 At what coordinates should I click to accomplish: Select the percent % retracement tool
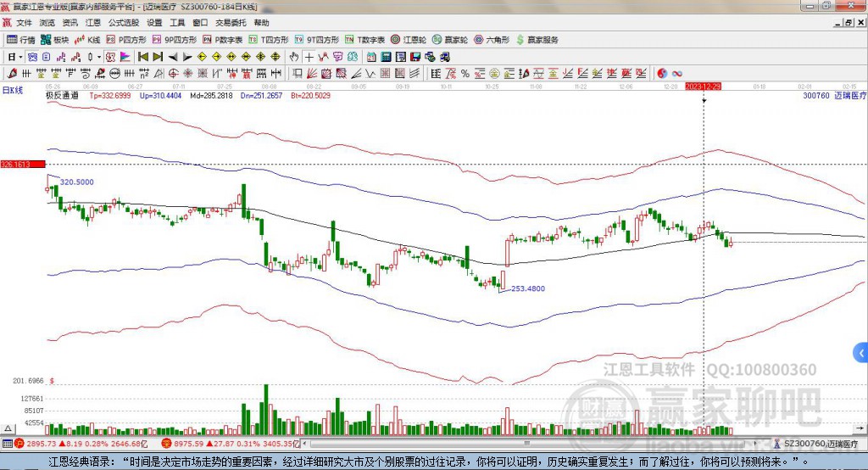465,74
